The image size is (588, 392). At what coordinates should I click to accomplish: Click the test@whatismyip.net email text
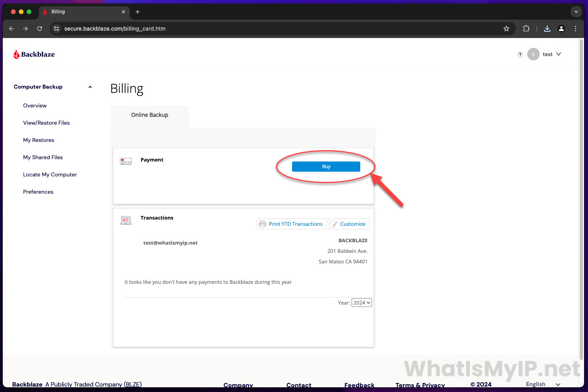coord(171,243)
